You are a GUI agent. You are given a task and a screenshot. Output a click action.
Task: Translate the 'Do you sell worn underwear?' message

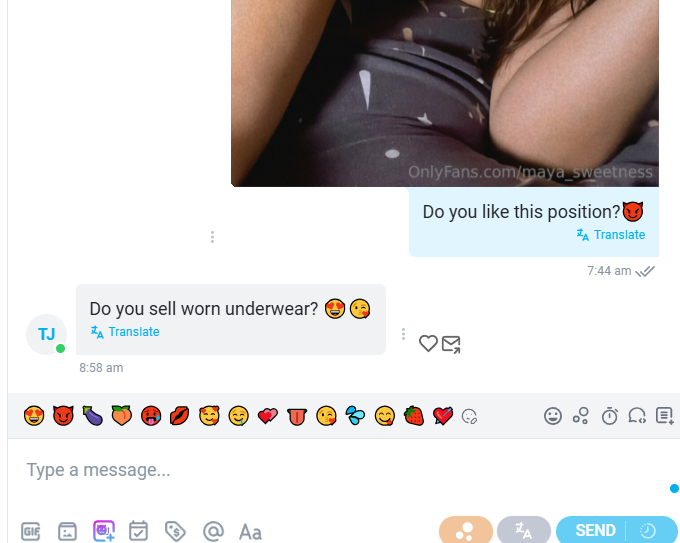coord(125,332)
